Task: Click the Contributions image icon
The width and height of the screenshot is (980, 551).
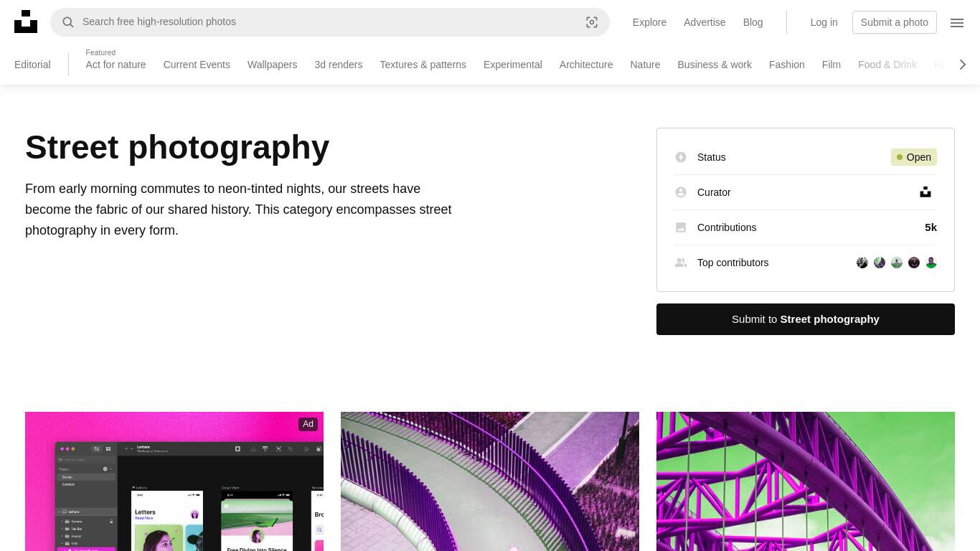Action: [681, 227]
